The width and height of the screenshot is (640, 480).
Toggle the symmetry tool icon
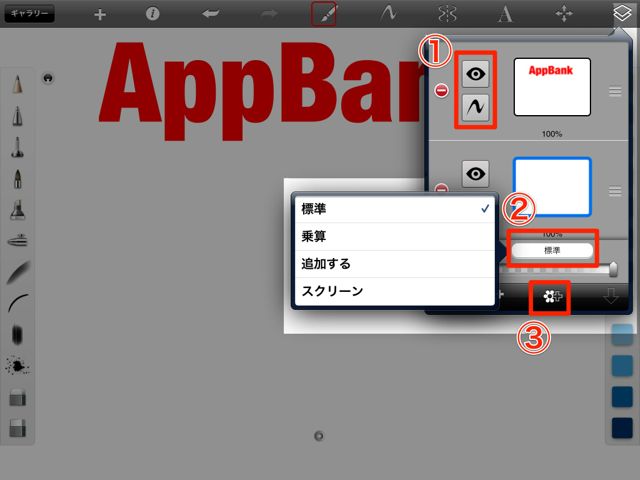447,14
